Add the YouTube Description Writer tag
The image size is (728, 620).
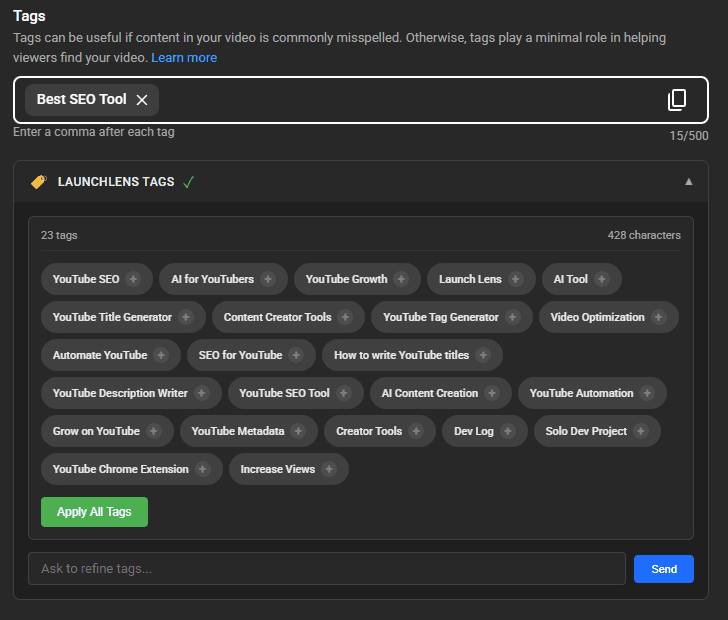(202, 393)
